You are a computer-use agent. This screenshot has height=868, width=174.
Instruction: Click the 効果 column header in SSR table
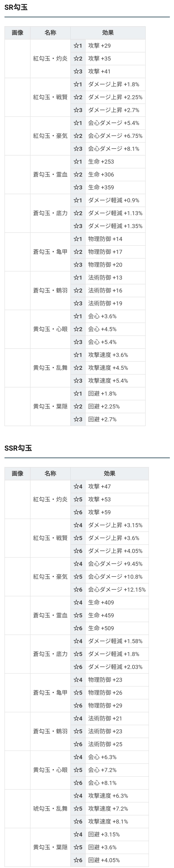pyautogui.click(x=110, y=473)
